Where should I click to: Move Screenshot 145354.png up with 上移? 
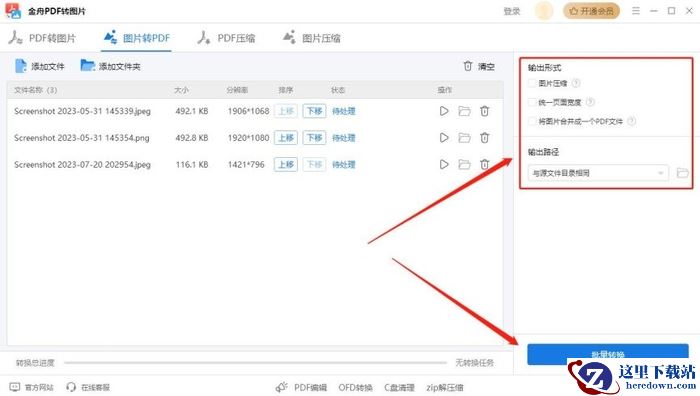(x=286, y=138)
